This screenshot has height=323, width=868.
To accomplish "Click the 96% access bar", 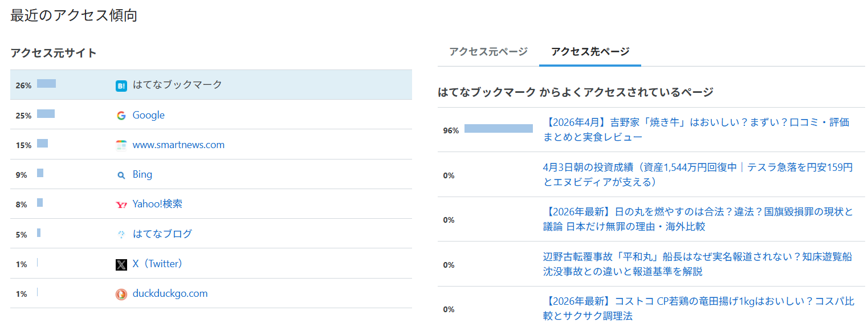I will (499, 129).
